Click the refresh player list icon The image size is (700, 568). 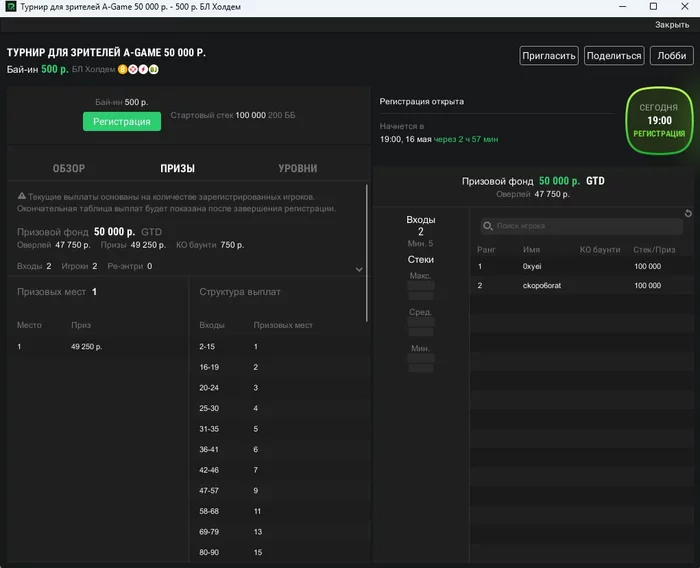click(688, 213)
